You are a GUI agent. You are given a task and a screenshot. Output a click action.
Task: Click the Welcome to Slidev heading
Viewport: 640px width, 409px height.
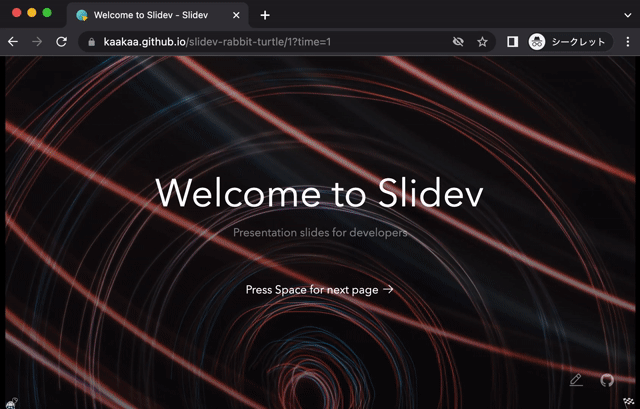[x=319, y=193]
